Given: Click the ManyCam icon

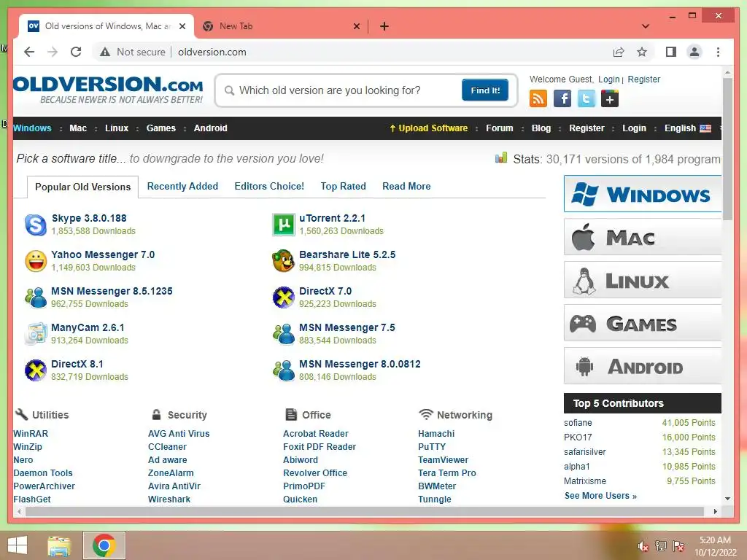Looking at the screenshot, I should [x=36, y=334].
